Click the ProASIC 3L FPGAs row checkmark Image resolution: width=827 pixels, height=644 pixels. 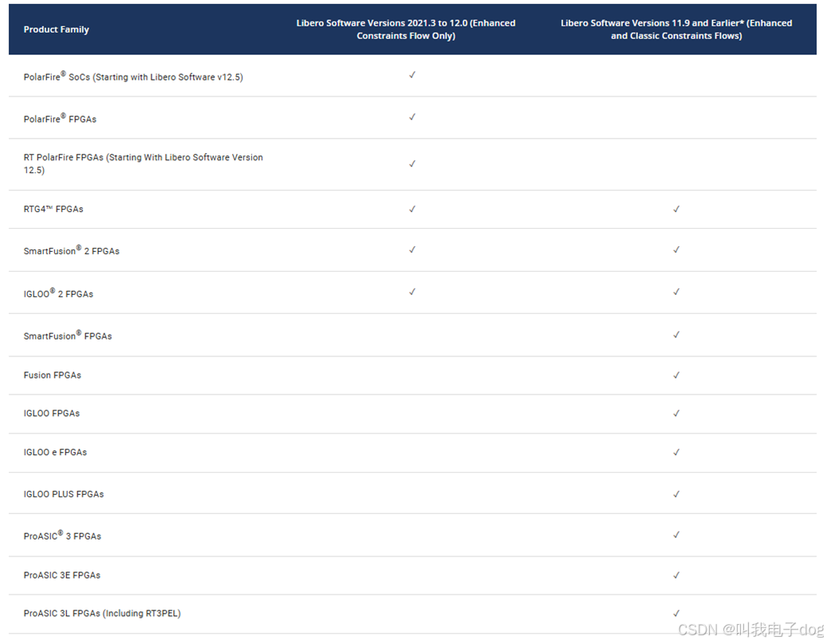pyautogui.click(x=676, y=613)
